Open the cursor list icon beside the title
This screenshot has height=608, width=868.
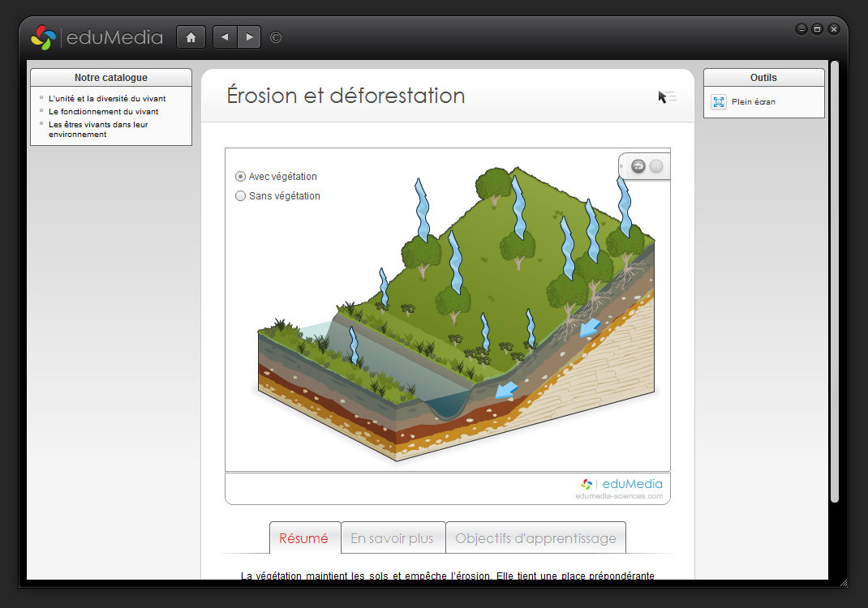tap(667, 97)
